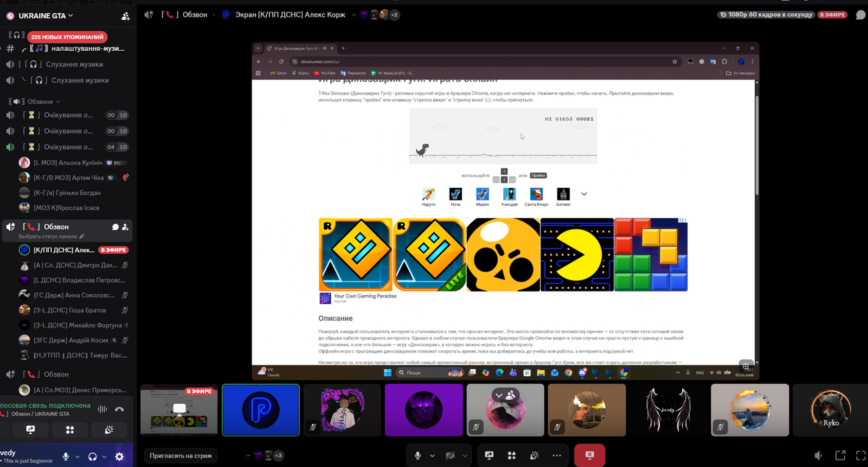The width and height of the screenshot is (868, 467).
Task: Open camera options arrow in call control bar
Action: click(x=465, y=455)
